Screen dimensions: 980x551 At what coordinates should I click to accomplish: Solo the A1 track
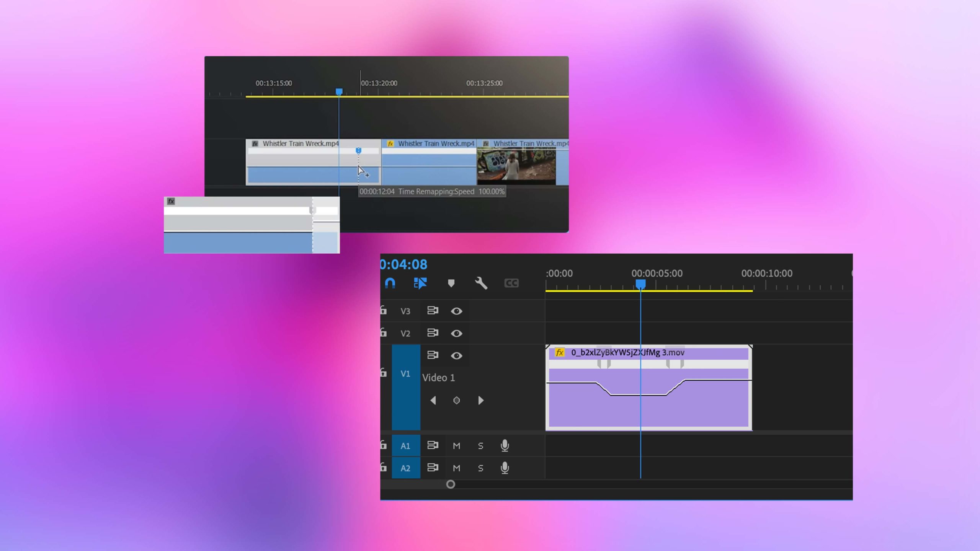click(481, 446)
